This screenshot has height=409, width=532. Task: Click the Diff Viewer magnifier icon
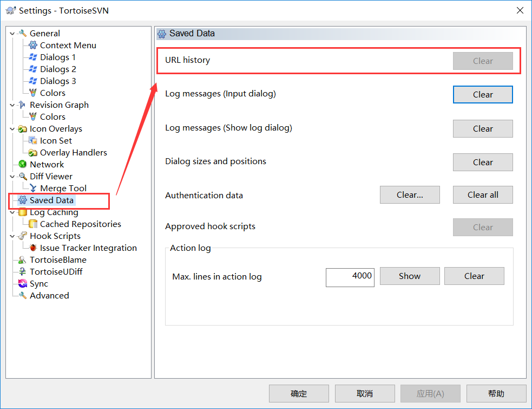[x=22, y=176]
